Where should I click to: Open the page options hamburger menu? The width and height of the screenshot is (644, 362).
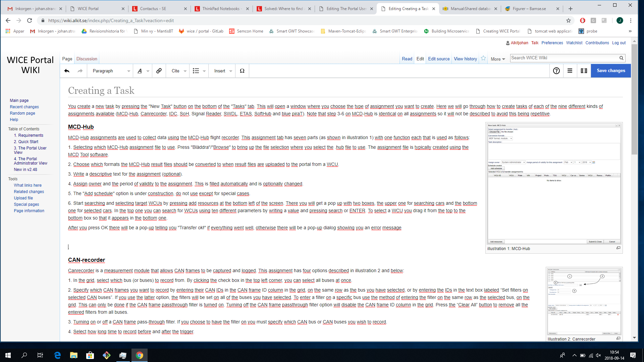[570, 71]
